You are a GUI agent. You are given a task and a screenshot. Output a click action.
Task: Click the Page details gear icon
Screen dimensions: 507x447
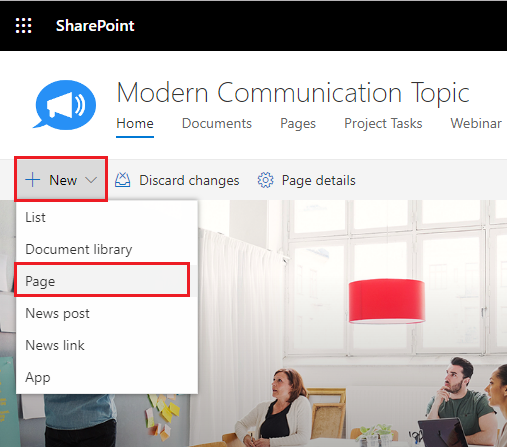coord(265,180)
